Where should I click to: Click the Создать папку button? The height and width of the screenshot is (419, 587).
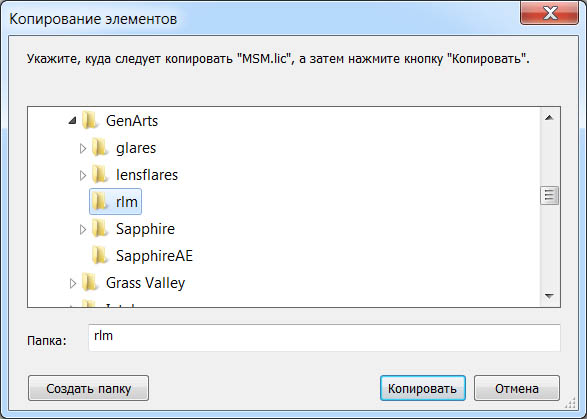[88, 388]
